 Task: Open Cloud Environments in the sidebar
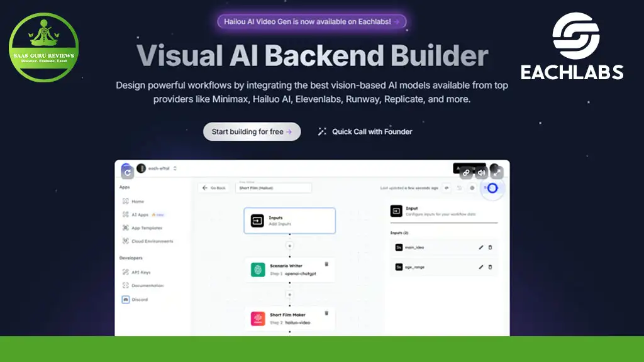[152, 241]
